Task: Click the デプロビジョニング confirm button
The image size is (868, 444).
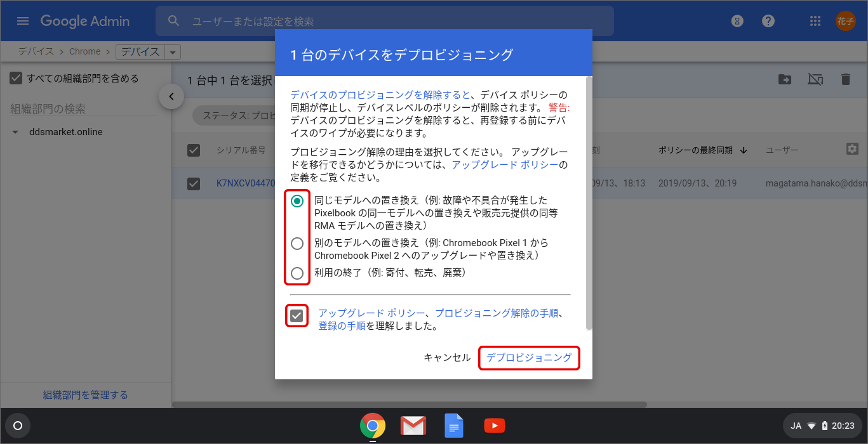Action: coord(529,358)
